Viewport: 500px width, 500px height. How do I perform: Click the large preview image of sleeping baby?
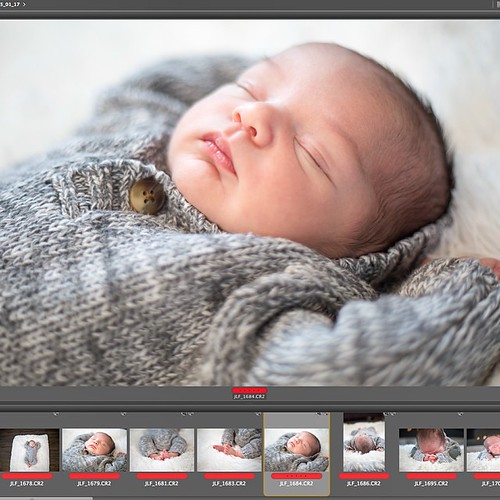(250, 203)
